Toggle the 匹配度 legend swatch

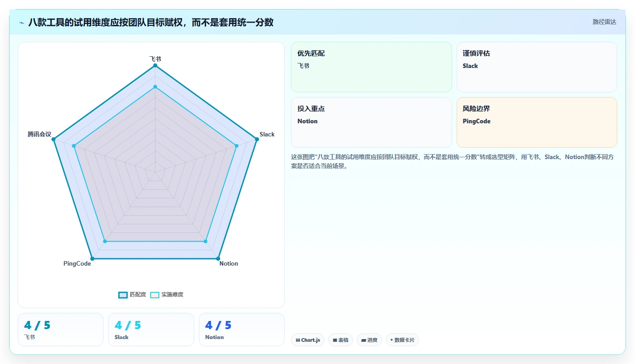(x=123, y=295)
